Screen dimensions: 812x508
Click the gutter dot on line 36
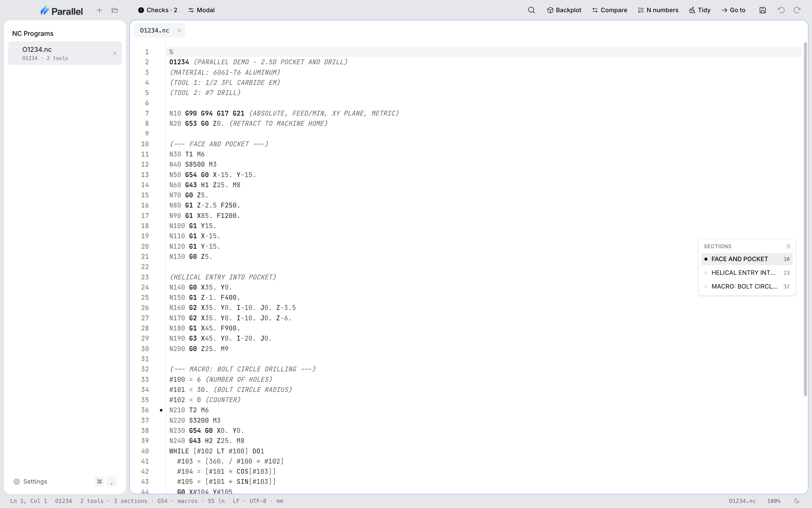(x=161, y=410)
